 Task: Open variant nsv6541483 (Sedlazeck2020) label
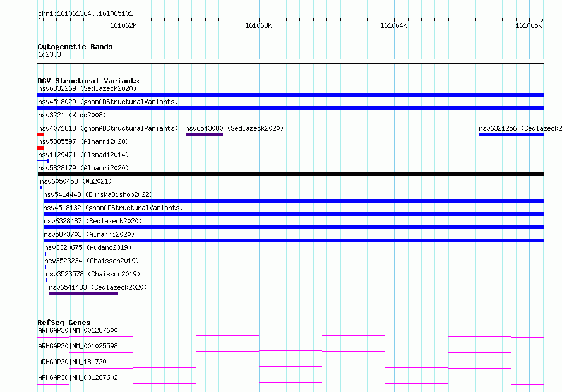tap(98, 287)
